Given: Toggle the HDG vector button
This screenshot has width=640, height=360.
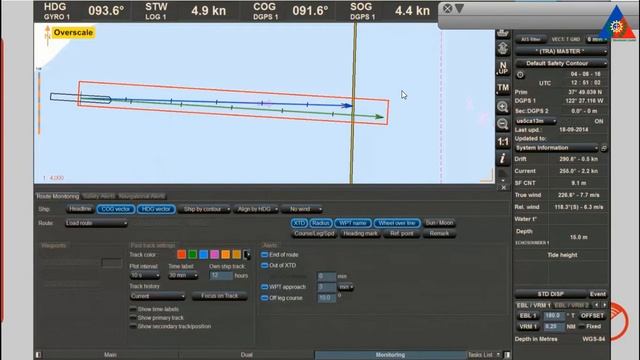Looking at the screenshot, I should click(x=156, y=209).
